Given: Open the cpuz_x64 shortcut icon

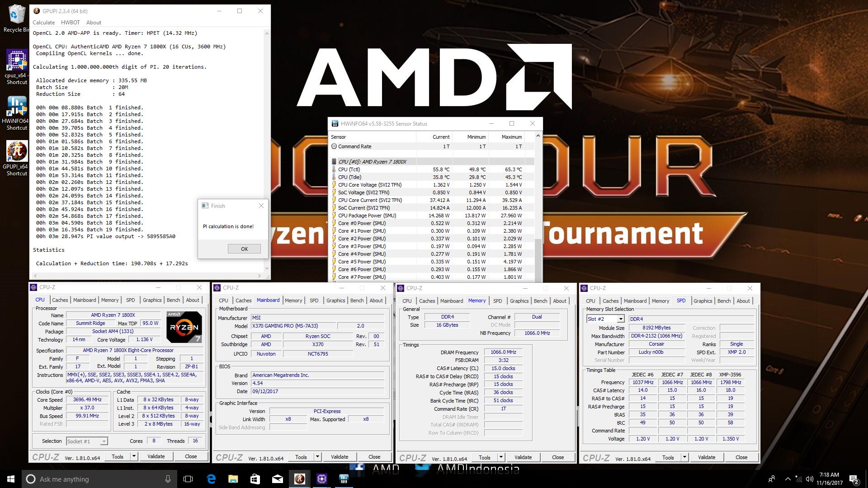Looking at the screenshot, I should 17,67.
